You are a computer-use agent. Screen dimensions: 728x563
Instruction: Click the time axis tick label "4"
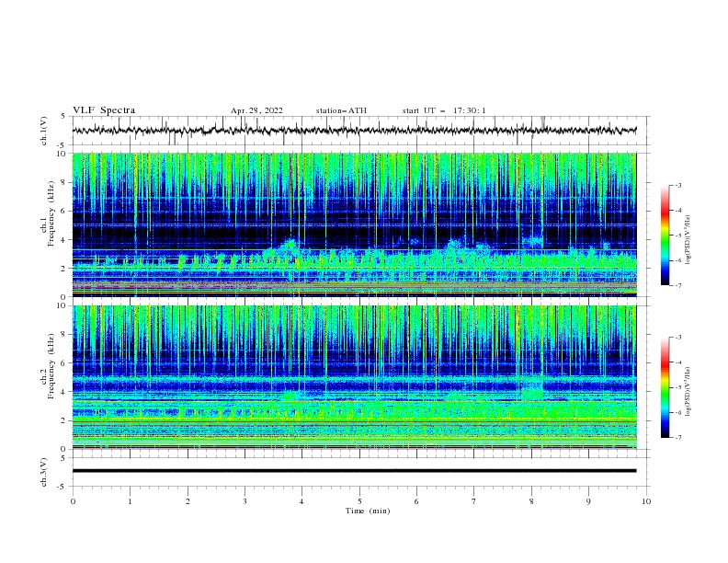[x=301, y=501]
